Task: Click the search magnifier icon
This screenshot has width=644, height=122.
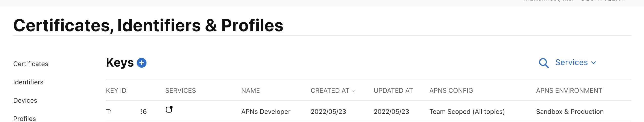Action: (543, 63)
